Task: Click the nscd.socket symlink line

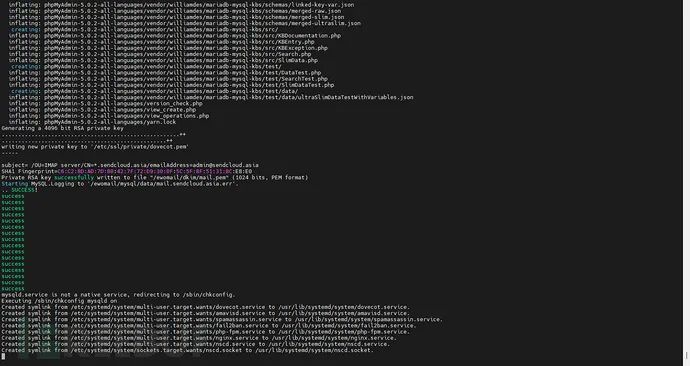Action: (x=187, y=350)
